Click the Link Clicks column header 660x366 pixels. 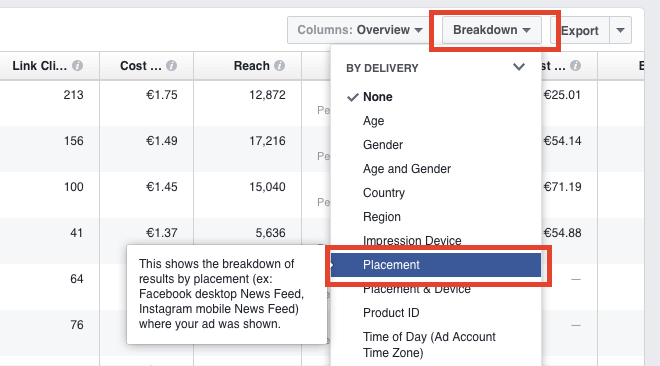(x=39, y=66)
